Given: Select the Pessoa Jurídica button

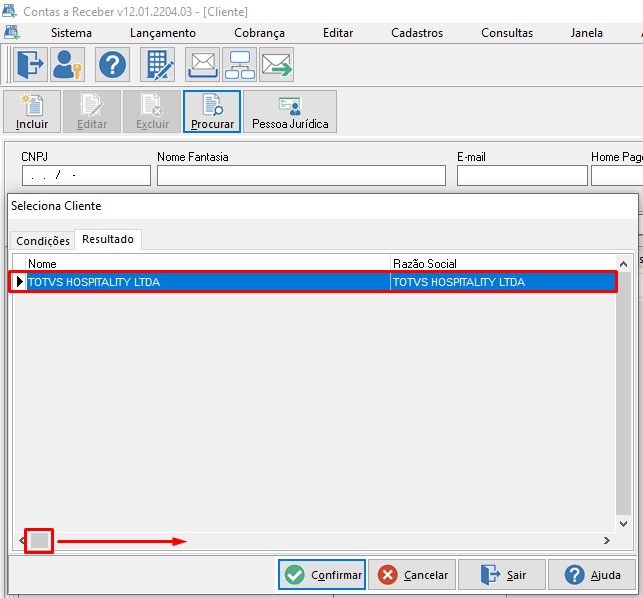Looking at the screenshot, I should (x=290, y=112).
